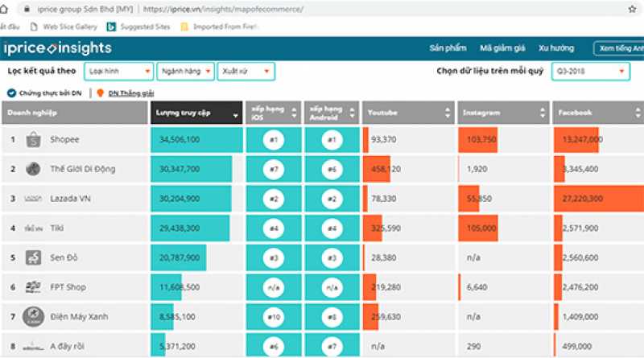Viewport: 644px width, 358px height.
Task: Click the browser address bar URL
Action: tap(224, 9)
